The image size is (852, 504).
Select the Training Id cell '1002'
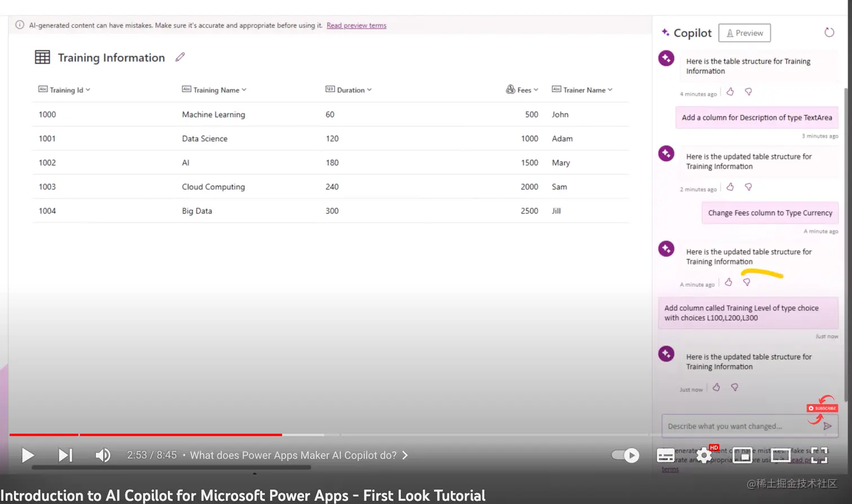(47, 163)
